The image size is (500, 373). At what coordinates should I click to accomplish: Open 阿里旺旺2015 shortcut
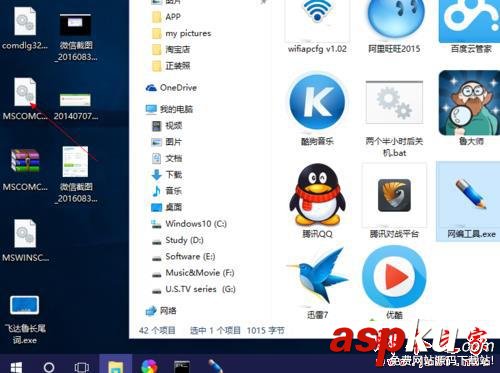click(x=394, y=27)
